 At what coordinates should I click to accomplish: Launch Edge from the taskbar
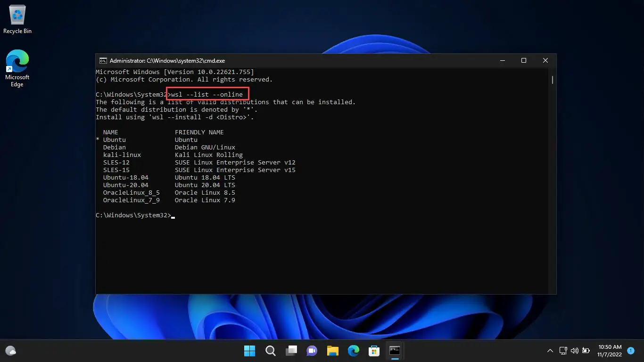354,351
